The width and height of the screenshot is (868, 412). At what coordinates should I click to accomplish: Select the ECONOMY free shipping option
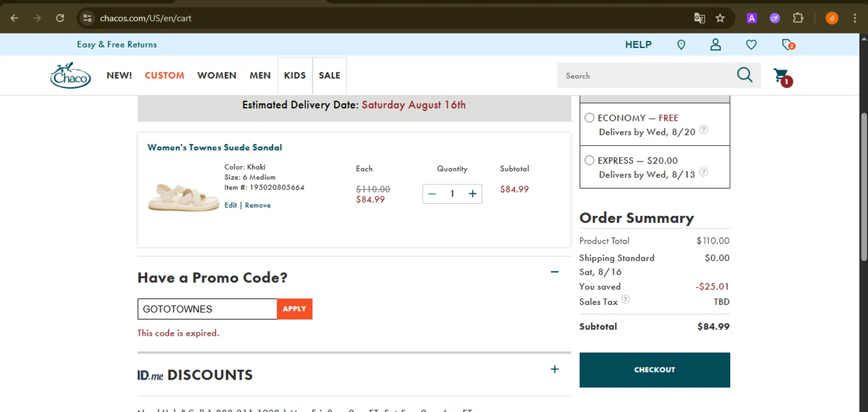[x=589, y=117]
